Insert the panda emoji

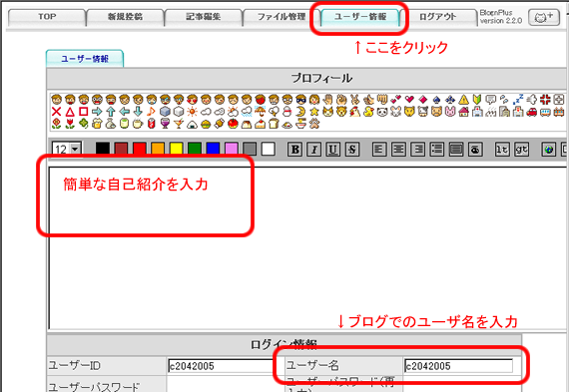coord(382,112)
